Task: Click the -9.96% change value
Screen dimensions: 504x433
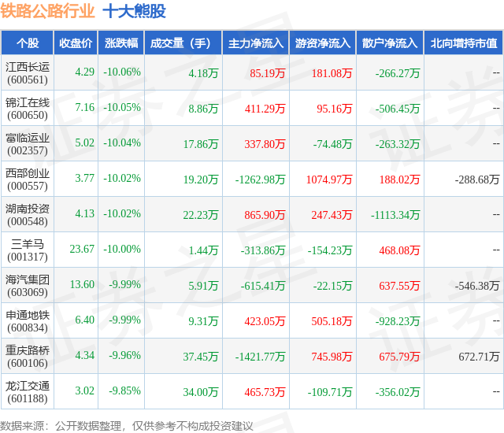Action: pyautogui.click(x=124, y=355)
